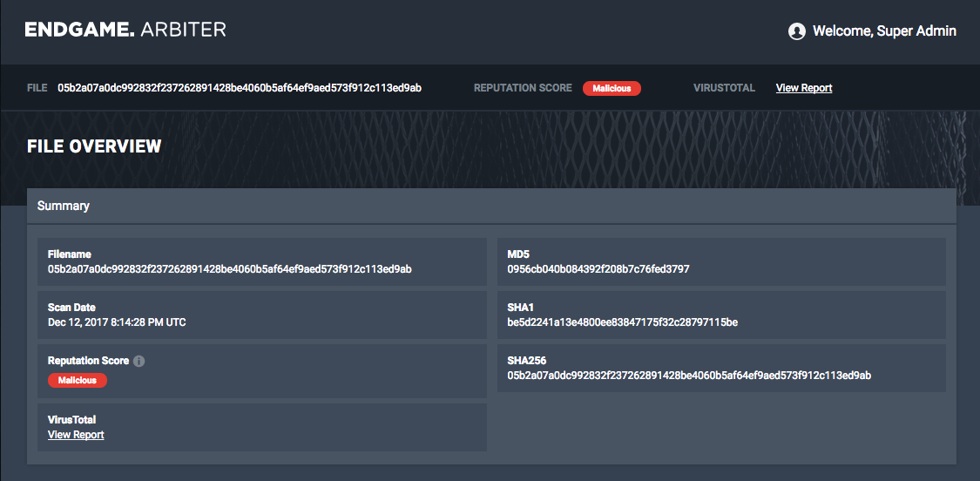Screen dimensions: 980x481
Task: Click the Filename label
Action: pyautogui.click(x=70, y=254)
